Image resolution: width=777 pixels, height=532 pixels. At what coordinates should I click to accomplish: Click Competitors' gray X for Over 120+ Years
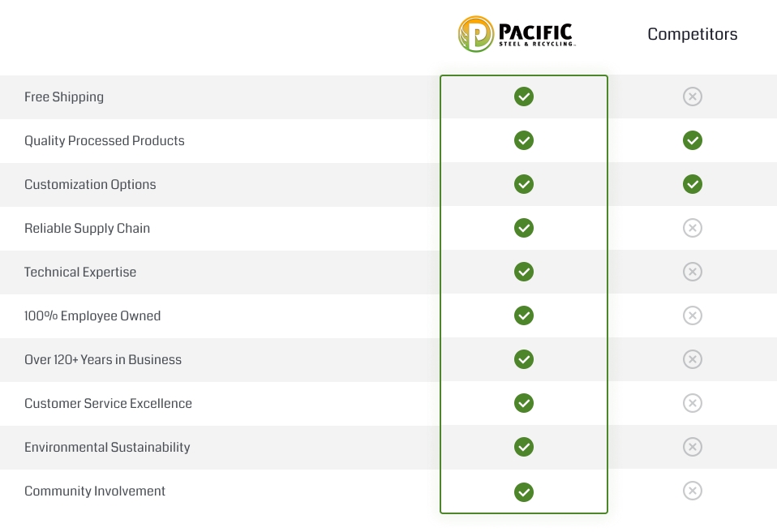point(692,360)
